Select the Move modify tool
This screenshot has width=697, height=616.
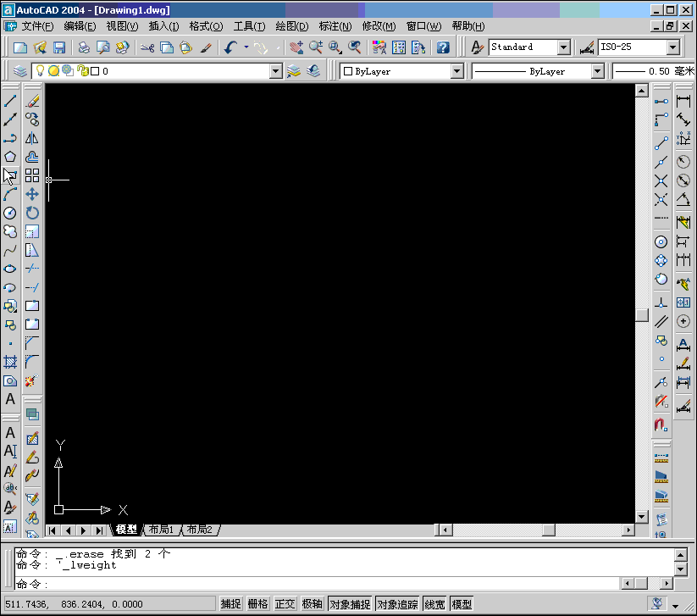click(x=32, y=194)
